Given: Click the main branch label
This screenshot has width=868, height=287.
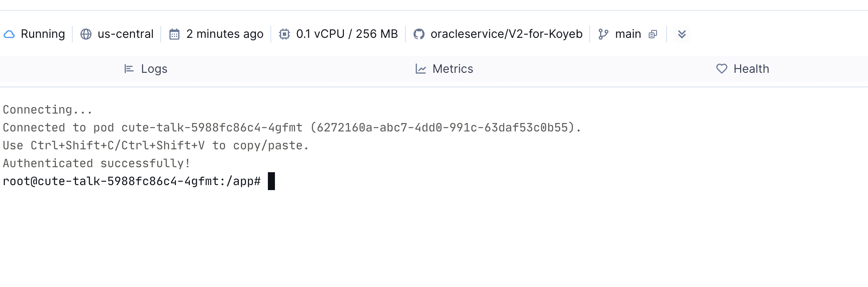Looking at the screenshot, I should tap(628, 34).
